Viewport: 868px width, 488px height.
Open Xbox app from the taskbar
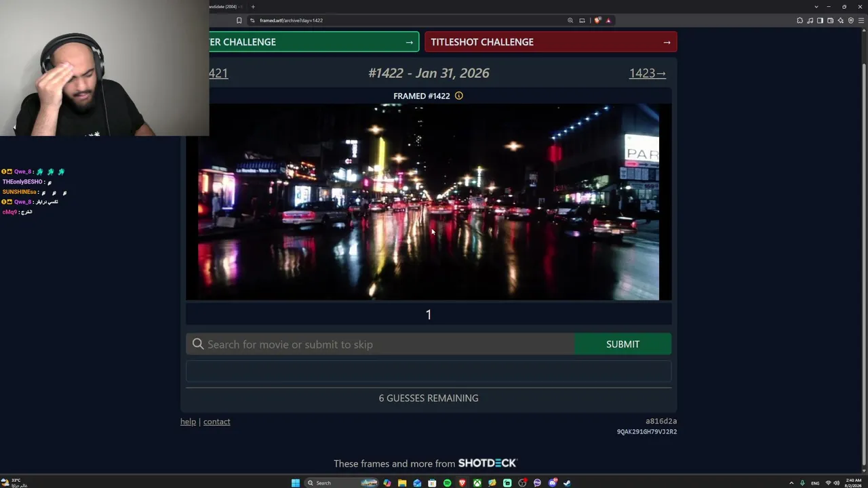click(477, 483)
